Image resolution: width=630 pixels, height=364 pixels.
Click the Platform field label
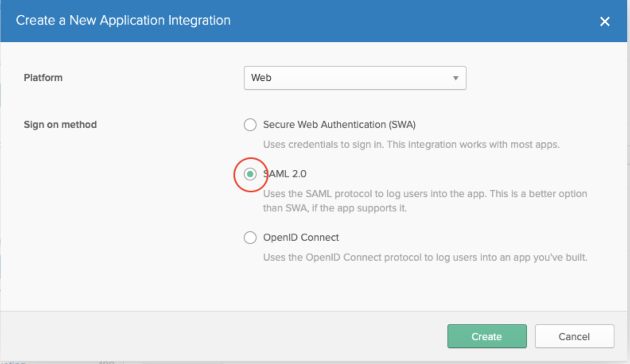[43, 78]
